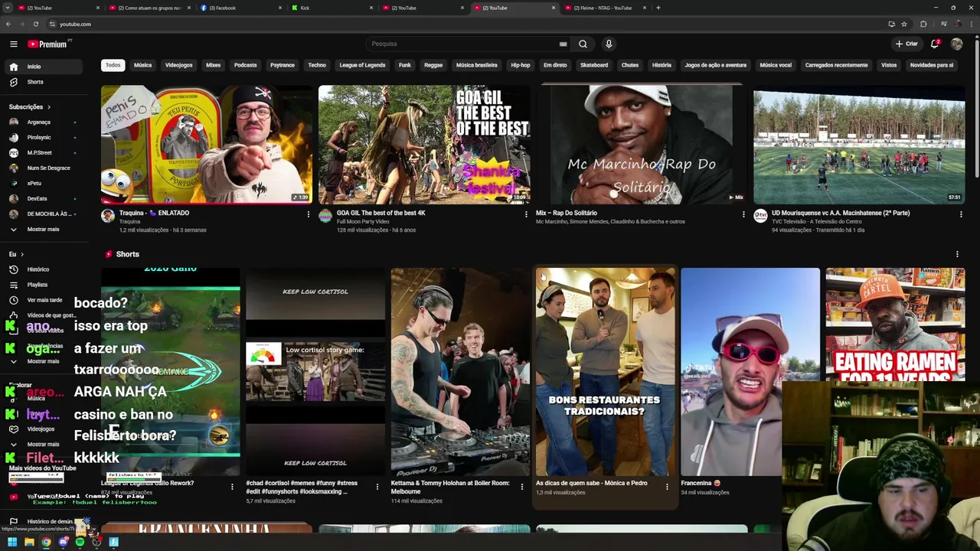The width and height of the screenshot is (980, 551).
Task: Expand Subscrições section chevron
Action: [x=49, y=107]
